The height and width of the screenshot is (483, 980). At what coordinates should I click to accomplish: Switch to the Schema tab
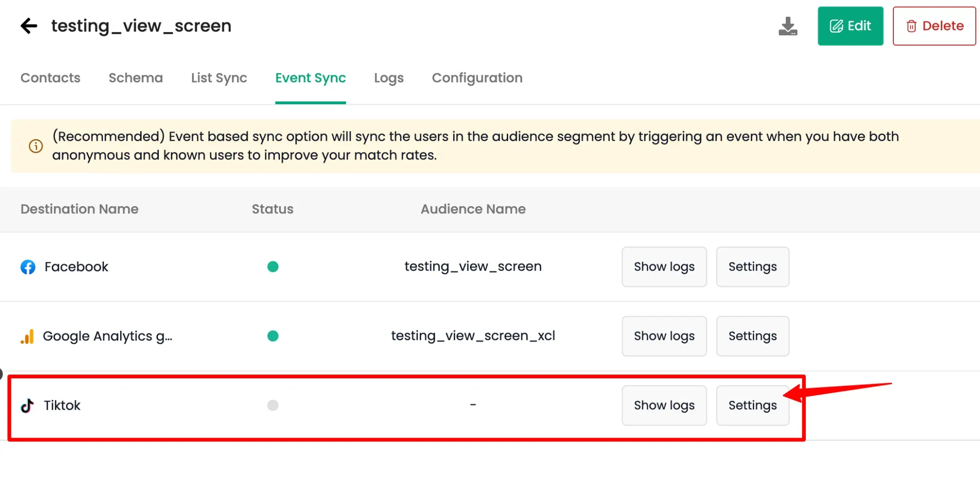136,78
